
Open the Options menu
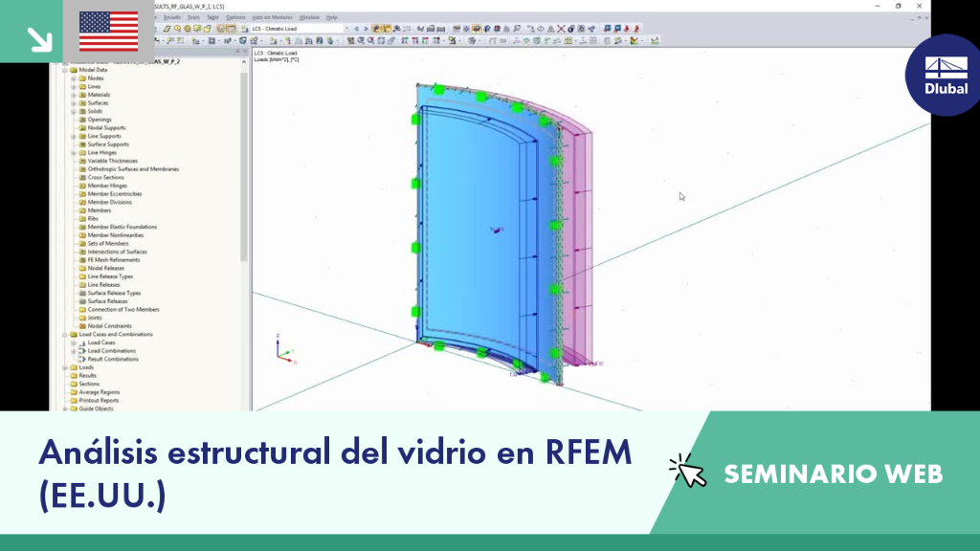tap(235, 17)
